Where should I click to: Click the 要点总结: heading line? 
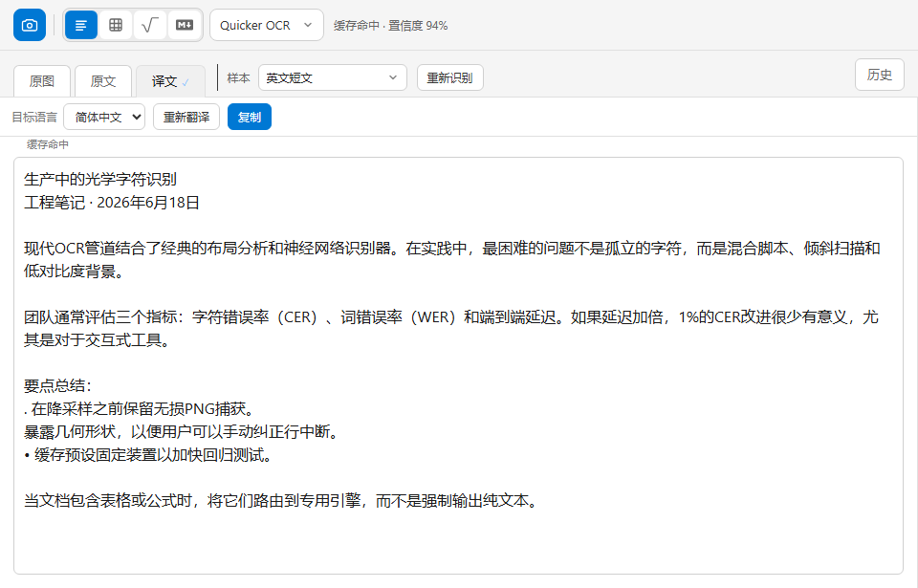point(57,386)
